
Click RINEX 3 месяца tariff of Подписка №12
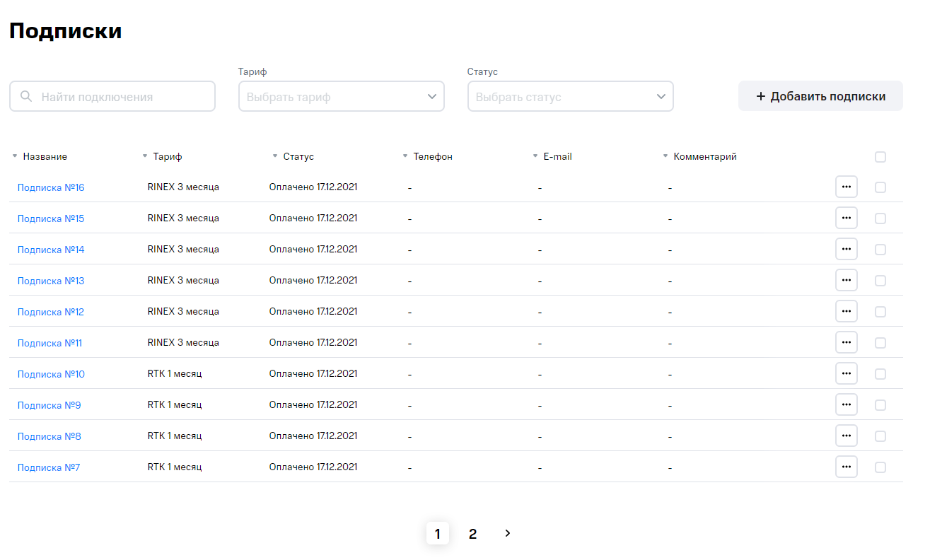pos(183,312)
